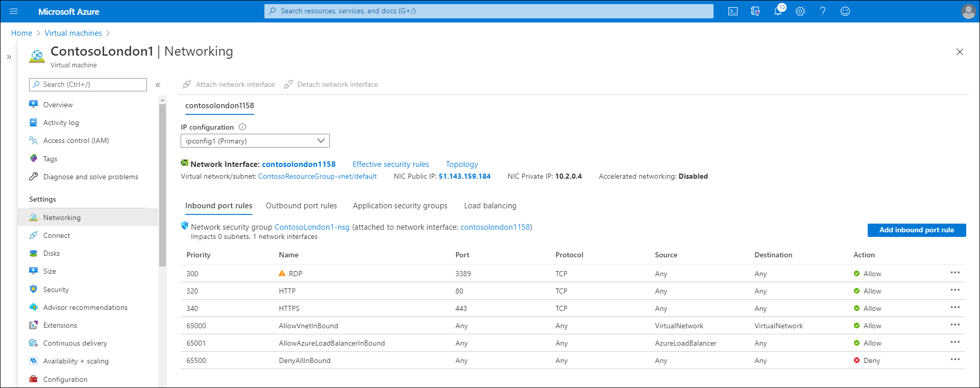This screenshot has height=388, width=980.
Task: Click the Connect icon under Settings
Action: [34, 235]
